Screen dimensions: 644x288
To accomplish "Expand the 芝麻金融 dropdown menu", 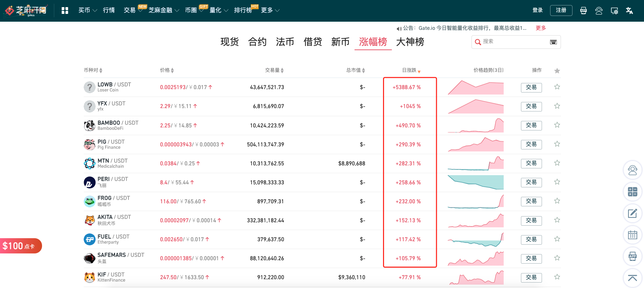I will tap(163, 11).
